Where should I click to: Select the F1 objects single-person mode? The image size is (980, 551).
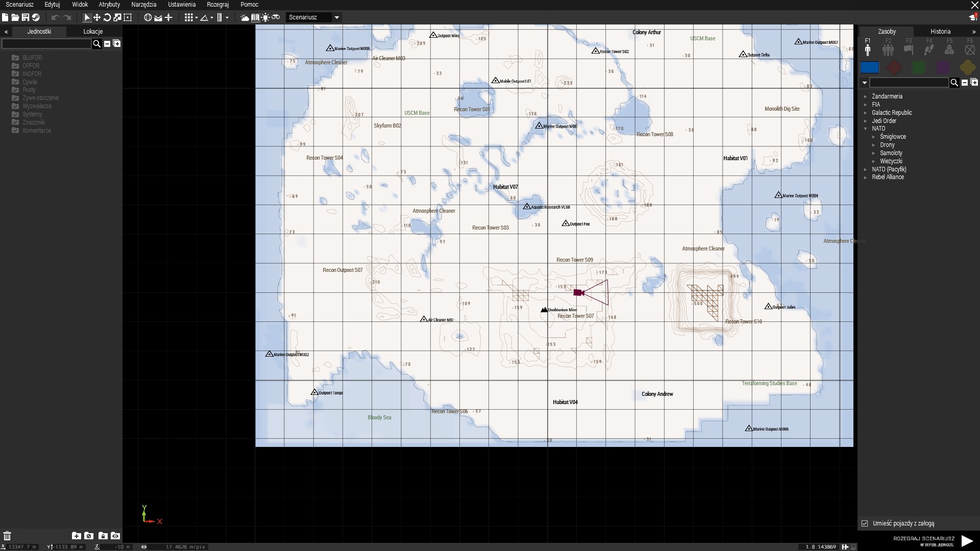pos(868,47)
